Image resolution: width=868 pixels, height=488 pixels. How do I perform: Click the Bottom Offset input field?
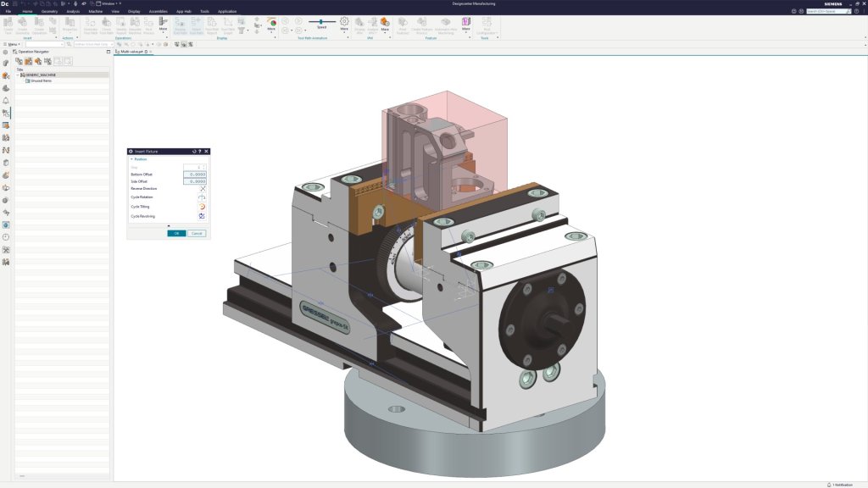[195, 175]
